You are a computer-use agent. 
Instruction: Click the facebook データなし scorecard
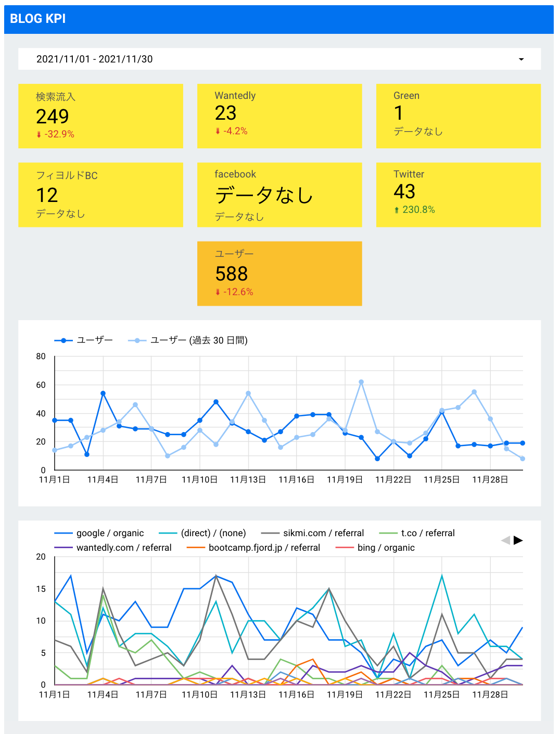(x=279, y=195)
